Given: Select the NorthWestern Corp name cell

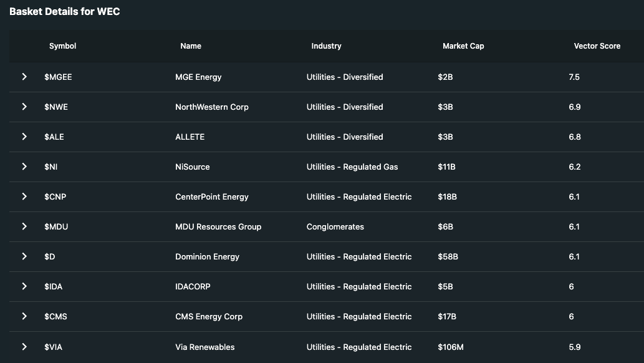Looking at the screenshot, I should [212, 107].
